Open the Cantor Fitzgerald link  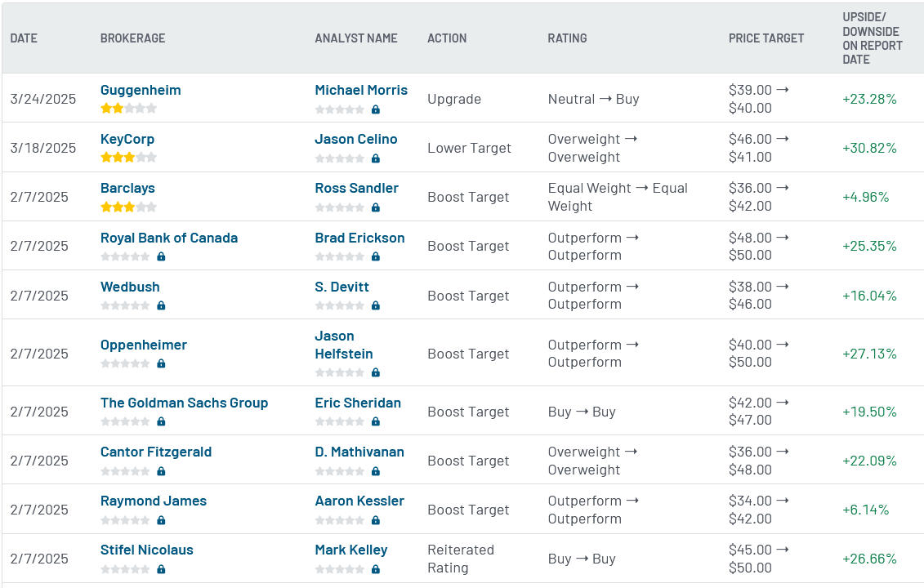pyautogui.click(x=155, y=452)
